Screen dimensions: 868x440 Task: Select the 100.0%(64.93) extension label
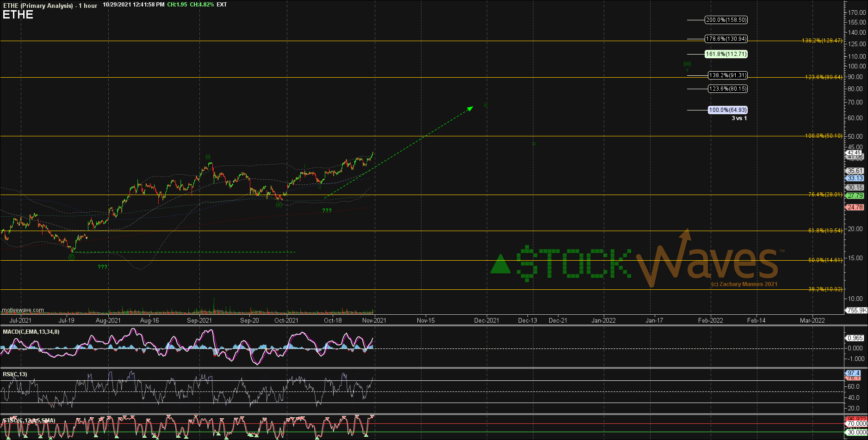point(727,110)
